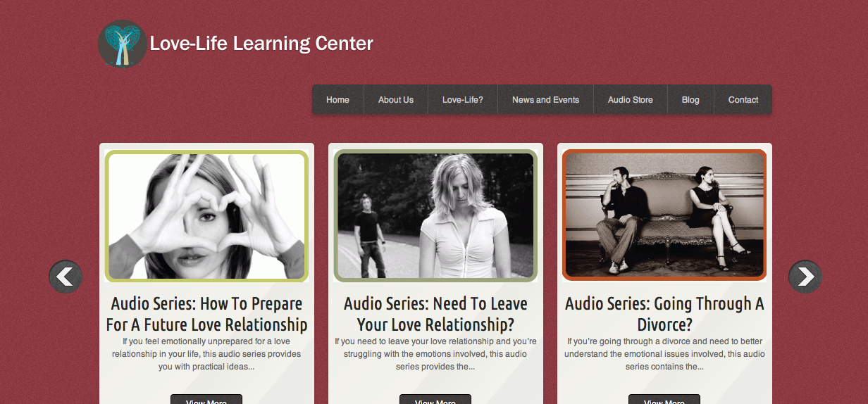Viewport: 868px width, 404px height.
Task: Open the About Us page
Action: click(396, 99)
